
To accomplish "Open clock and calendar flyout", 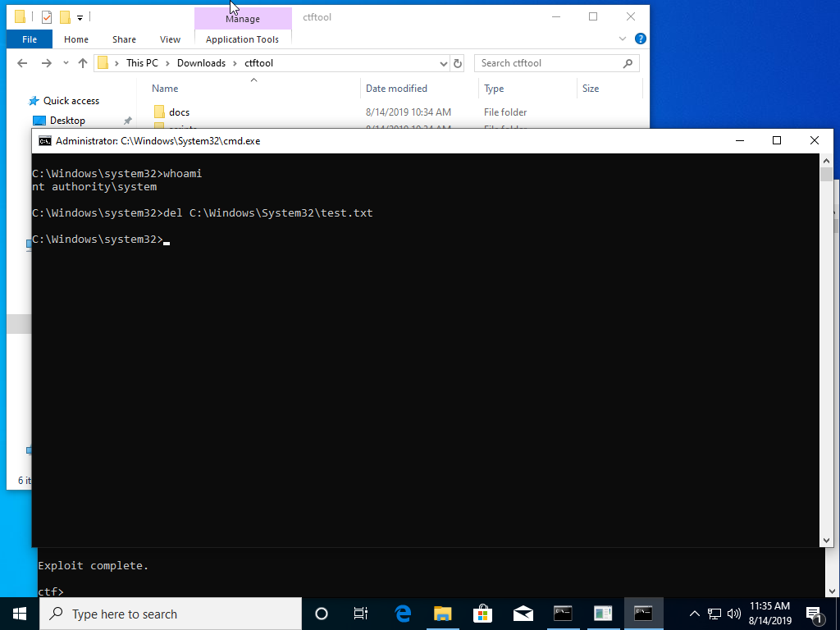I will click(x=769, y=614).
